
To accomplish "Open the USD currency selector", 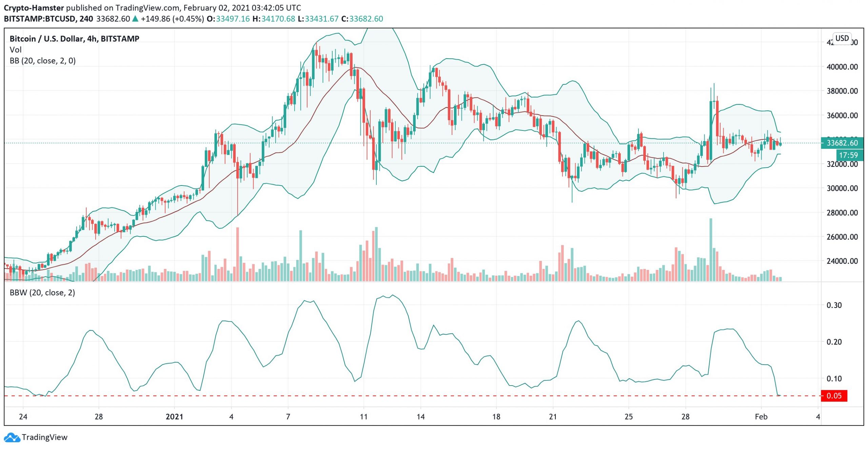I will pyautogui.click(x=842, y=38).
